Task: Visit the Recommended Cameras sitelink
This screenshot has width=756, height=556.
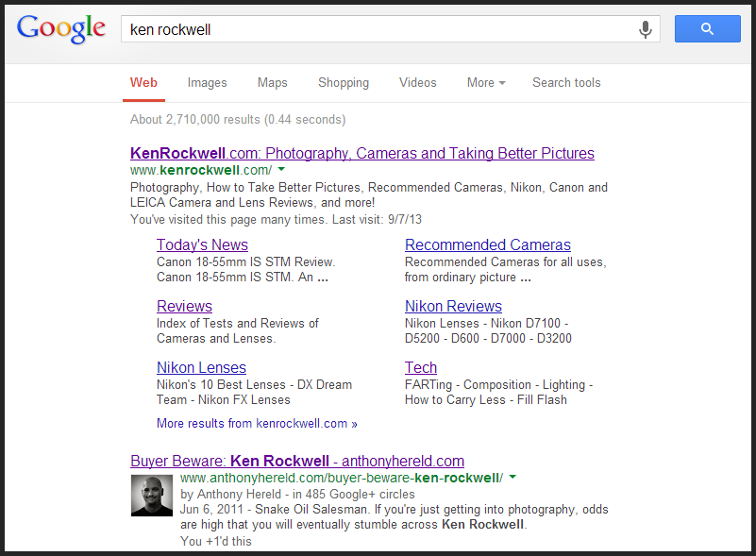Action: pyautogui.click(x=487, y=245)
